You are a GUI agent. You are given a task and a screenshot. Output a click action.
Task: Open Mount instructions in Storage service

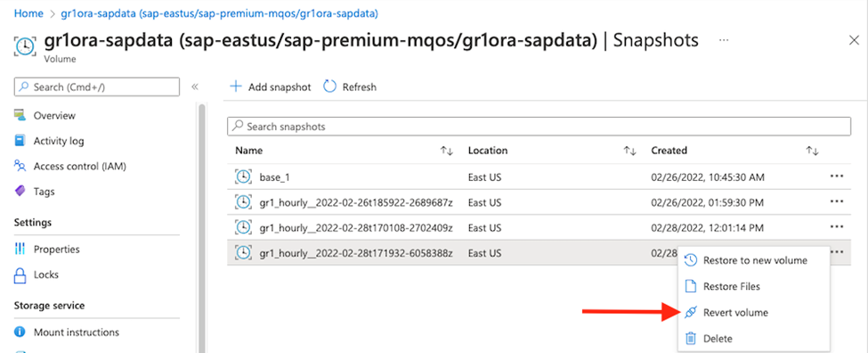point(76,332)
